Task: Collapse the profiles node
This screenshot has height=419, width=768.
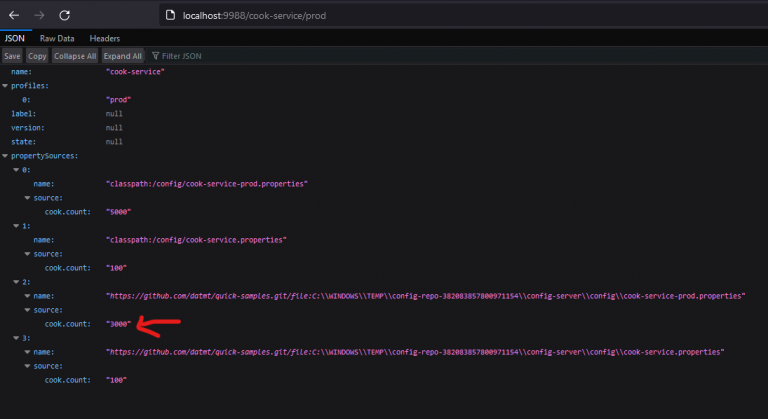Action: pyautogui.click(x=6, y=86)
